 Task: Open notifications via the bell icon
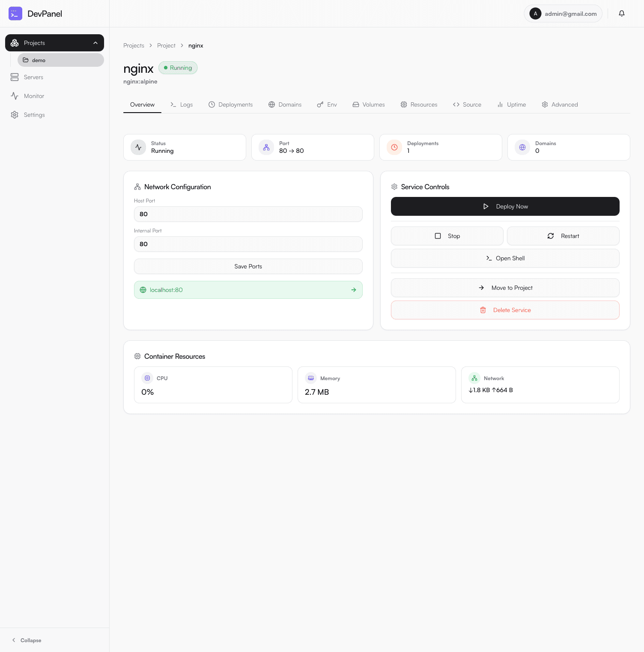(x=621, y=13)
